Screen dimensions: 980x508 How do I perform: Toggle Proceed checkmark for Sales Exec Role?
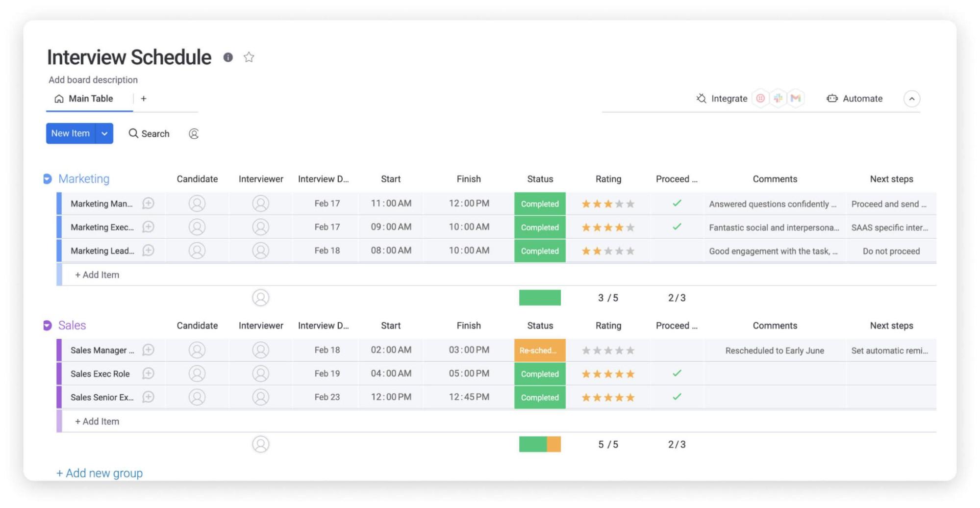(x=677, y=373)
